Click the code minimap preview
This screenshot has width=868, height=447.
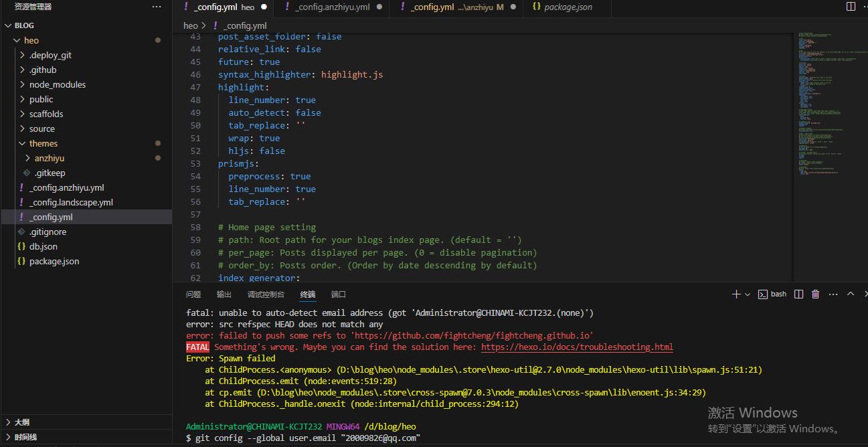(x=829, y=100)
